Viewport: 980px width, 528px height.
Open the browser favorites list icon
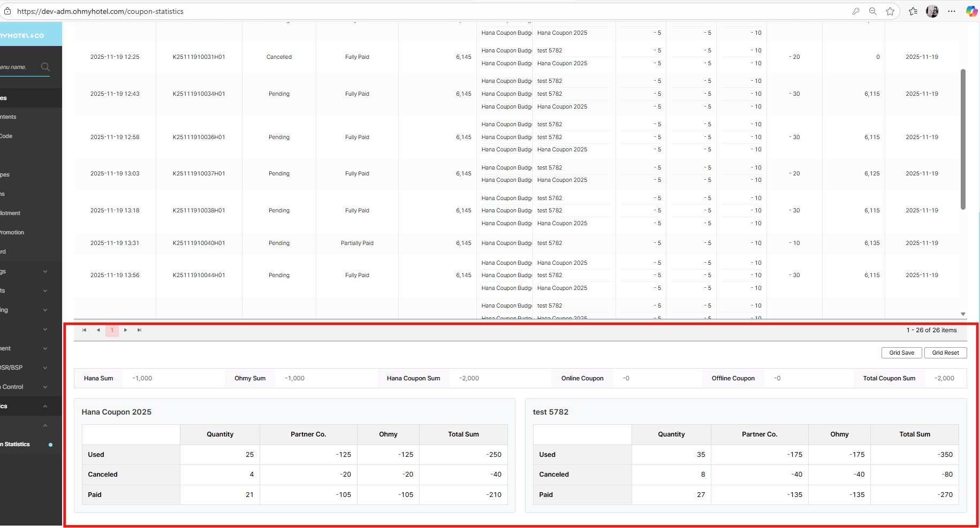(913, 11)
